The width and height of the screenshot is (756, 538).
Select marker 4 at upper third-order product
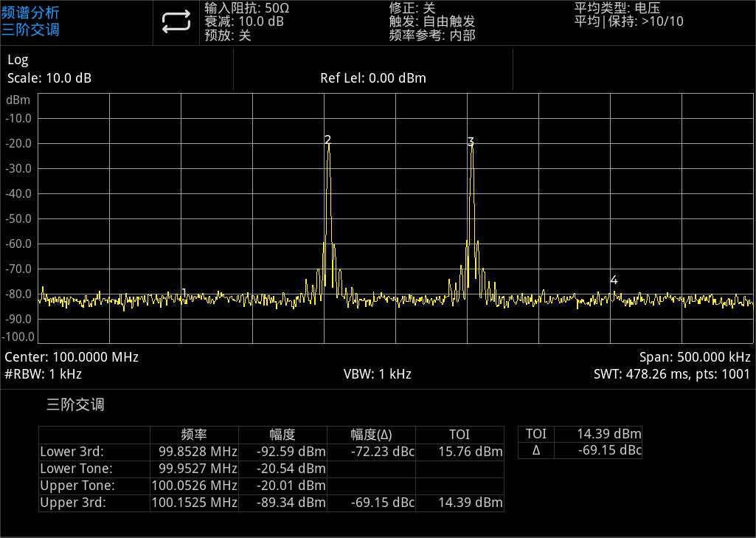614,280
